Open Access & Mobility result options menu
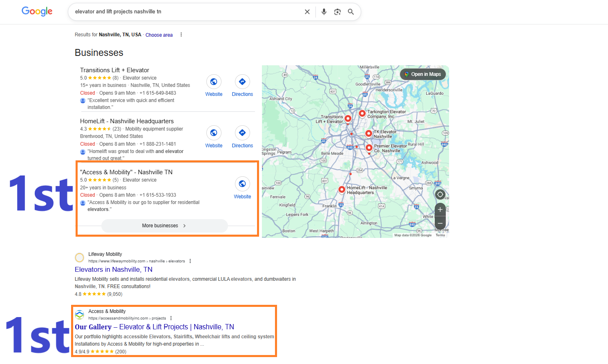 pos(171,318)
